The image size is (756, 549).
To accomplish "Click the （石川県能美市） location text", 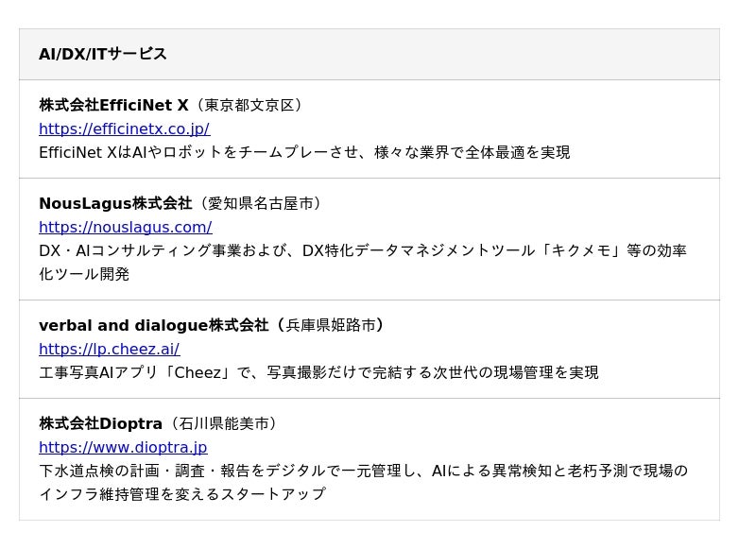I will pos(224,423).
